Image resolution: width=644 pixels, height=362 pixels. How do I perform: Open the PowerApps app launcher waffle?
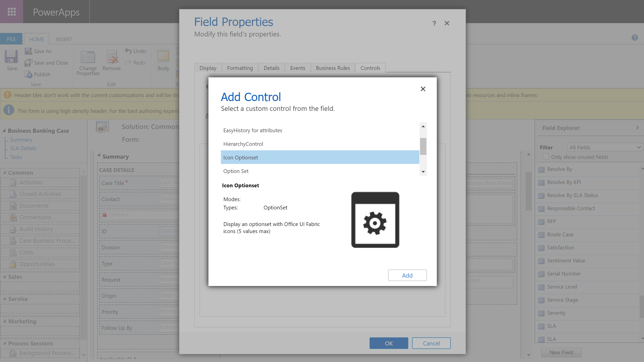click(x=12, y=12)
